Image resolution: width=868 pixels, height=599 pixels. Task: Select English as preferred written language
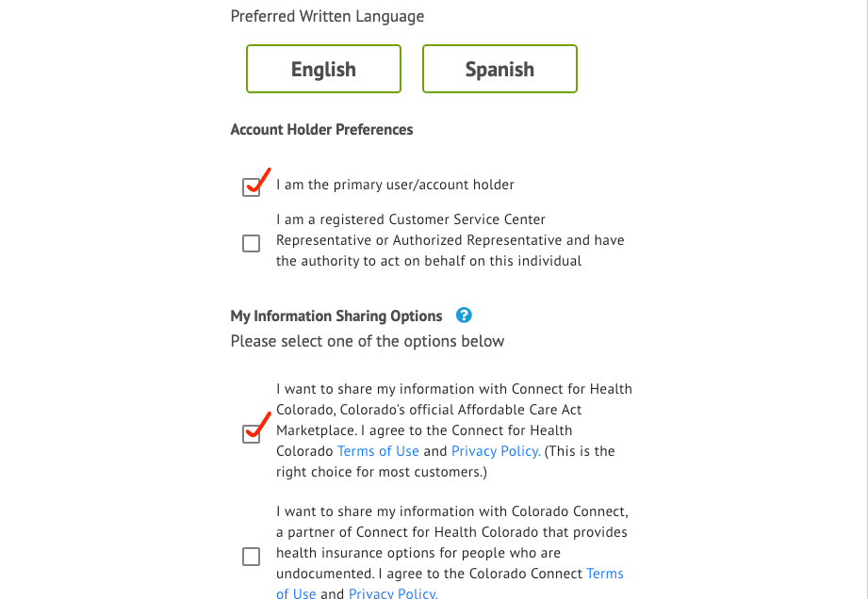point(323,69)
